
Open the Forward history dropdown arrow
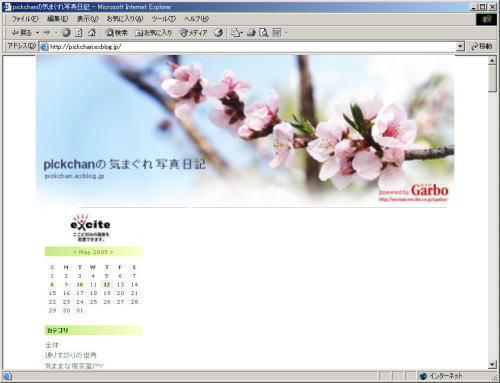pos(56,33)
